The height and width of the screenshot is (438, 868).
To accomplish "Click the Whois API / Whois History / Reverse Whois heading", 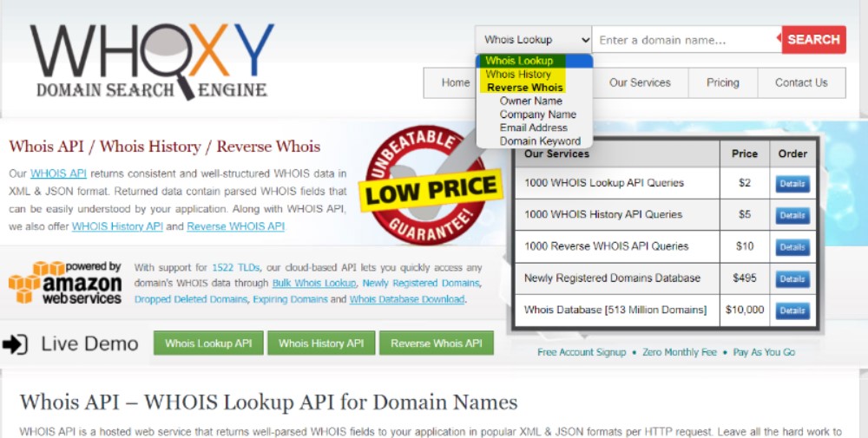I will click(x=164, y=147).
